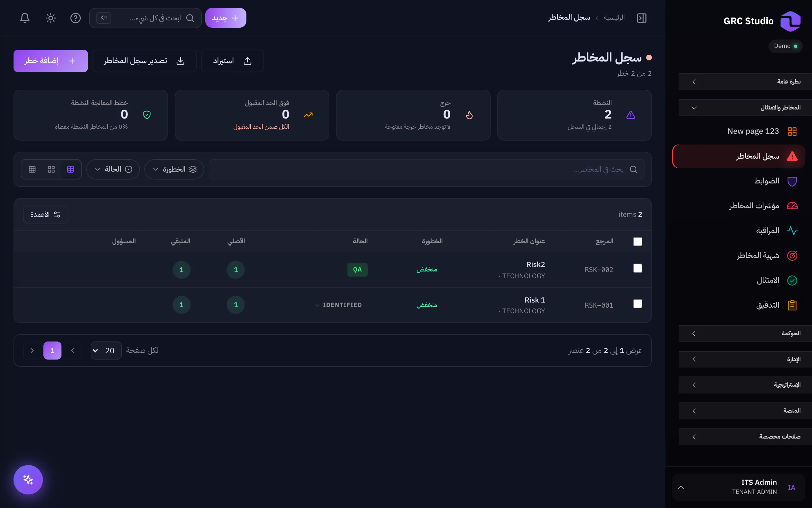This screenshot has width=812, height=508.
Task: Open المراقبة sidebar item
Action: pyautogui.click(x=738, y=231)
